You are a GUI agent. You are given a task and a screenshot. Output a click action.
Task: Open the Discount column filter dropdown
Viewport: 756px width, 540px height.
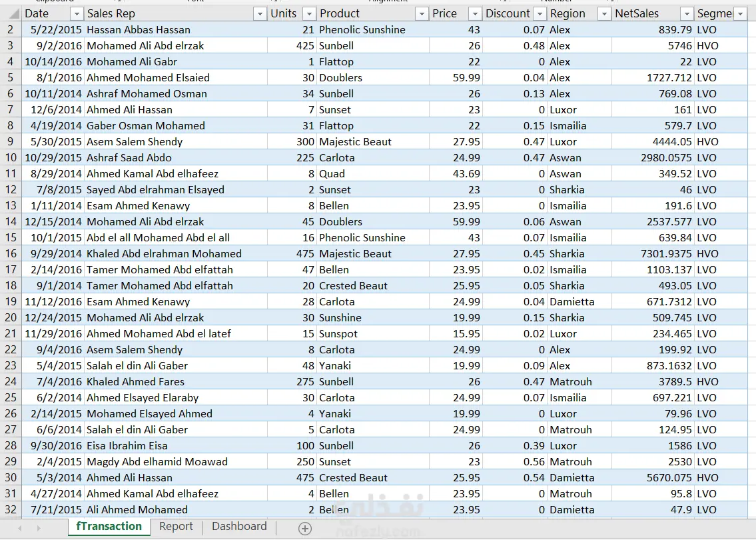pyautogui.click(x=540, y=14)
